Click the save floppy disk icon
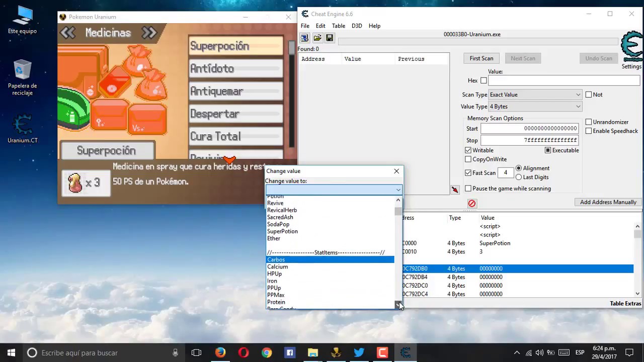The image size is (644, 362). pyautogui.click(x=330, y=38)
